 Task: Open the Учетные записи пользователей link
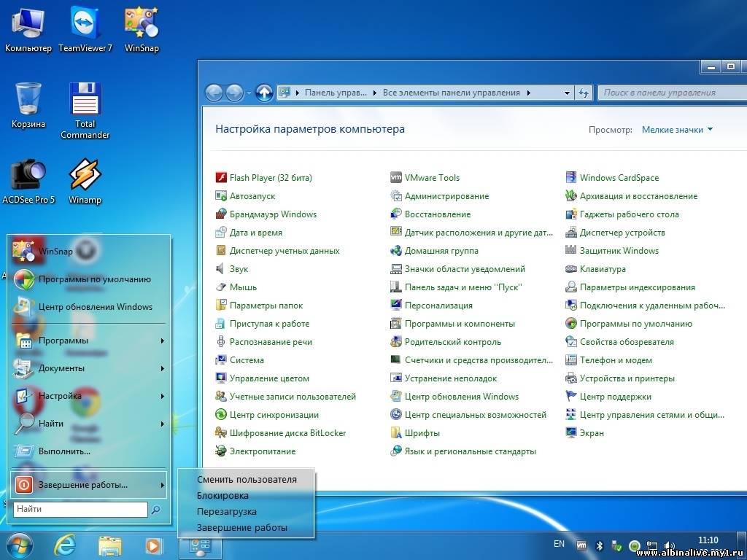293,397
